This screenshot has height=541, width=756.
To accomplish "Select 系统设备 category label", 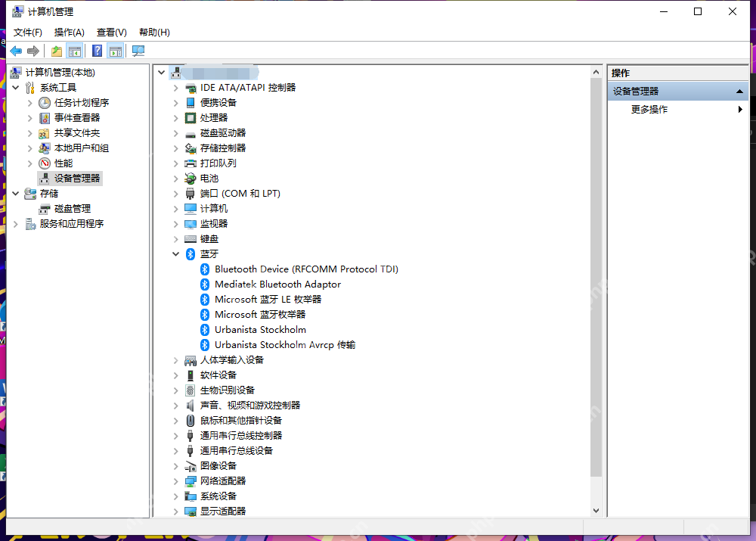I will tap(218, 496).
